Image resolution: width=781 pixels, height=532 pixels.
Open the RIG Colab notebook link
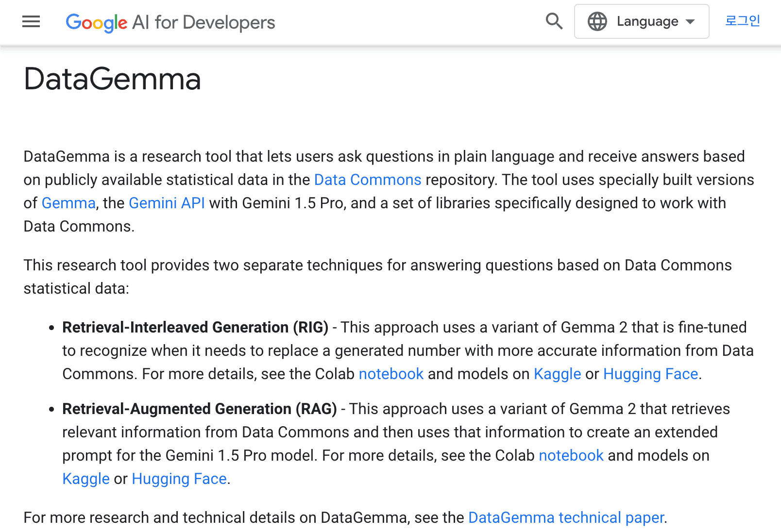click(x=391, y=374)
